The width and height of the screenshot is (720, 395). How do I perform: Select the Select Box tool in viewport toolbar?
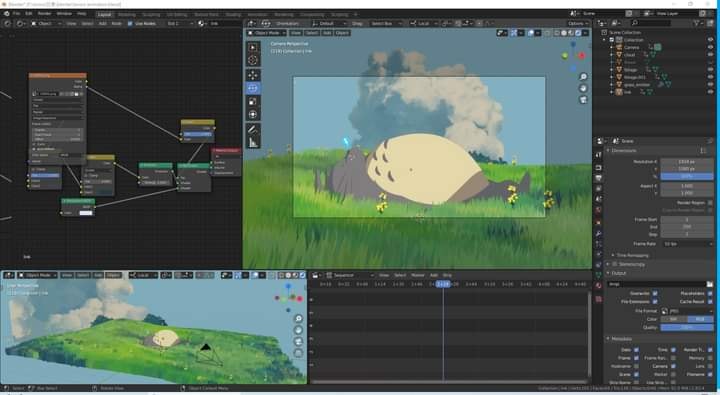click(253, 47)
